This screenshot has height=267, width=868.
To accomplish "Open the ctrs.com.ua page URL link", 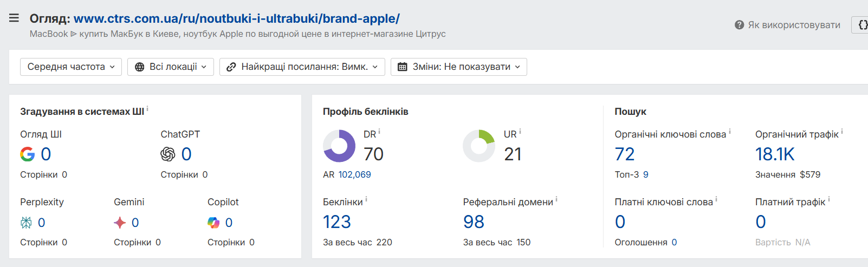I will pos(236,18).
